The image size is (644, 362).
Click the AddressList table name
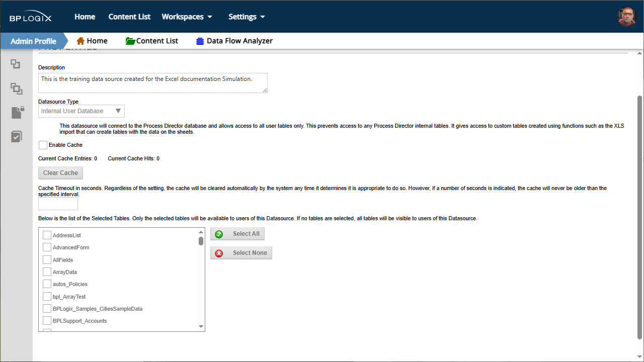pyautogui.click(x=67, y=235)
